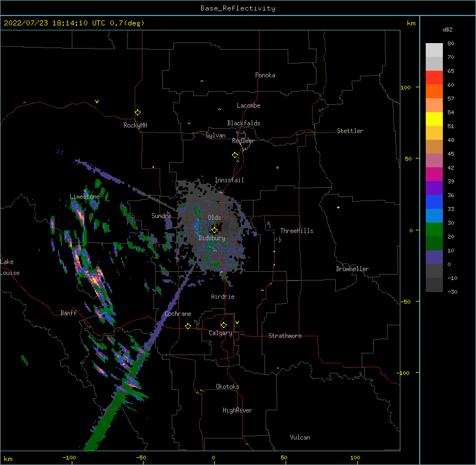Click the strong echo core northeast of Banff
476x465 pixels.
coord(96,281)
